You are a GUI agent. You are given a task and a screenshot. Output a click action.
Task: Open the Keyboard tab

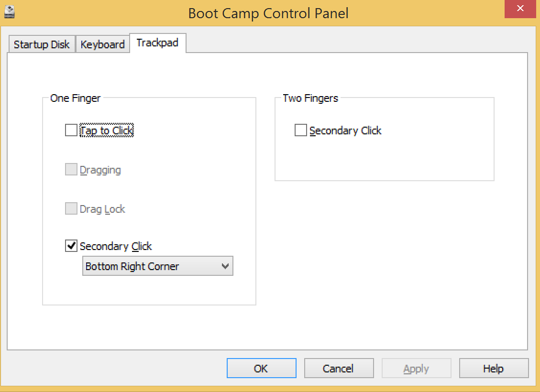pos(102,44)
